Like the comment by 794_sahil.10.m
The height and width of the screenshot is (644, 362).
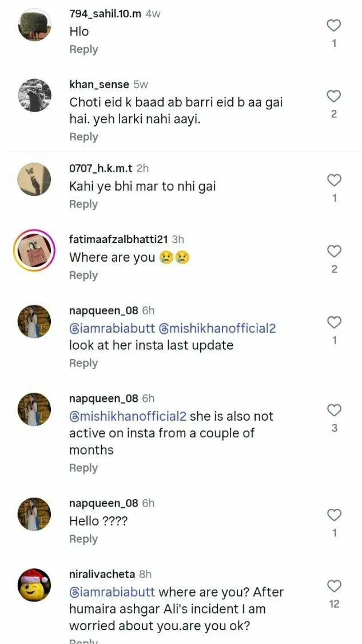click(333, 25)
